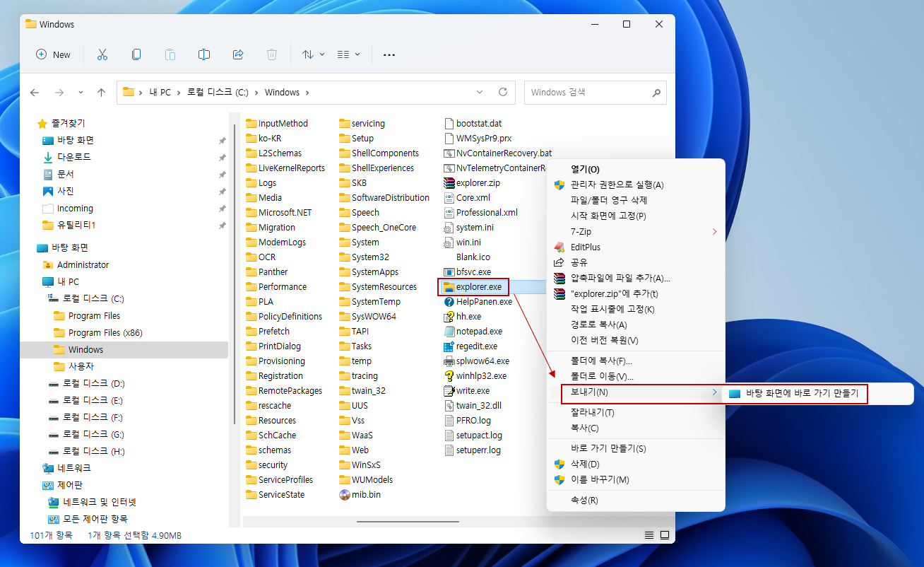The image size is (924, 567).
Task: Click the Share icon in toolbar
Action: click(x=238, y=54)
